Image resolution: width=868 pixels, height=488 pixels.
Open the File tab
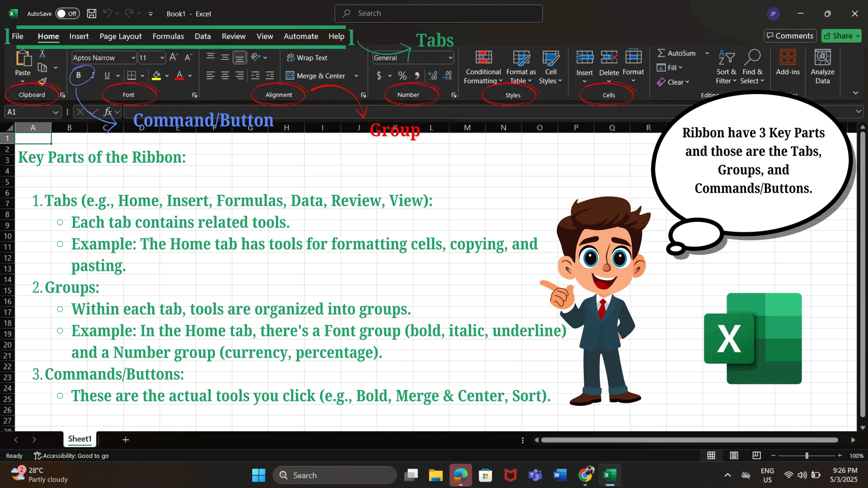pyautogui.click(x=17, y=36)
